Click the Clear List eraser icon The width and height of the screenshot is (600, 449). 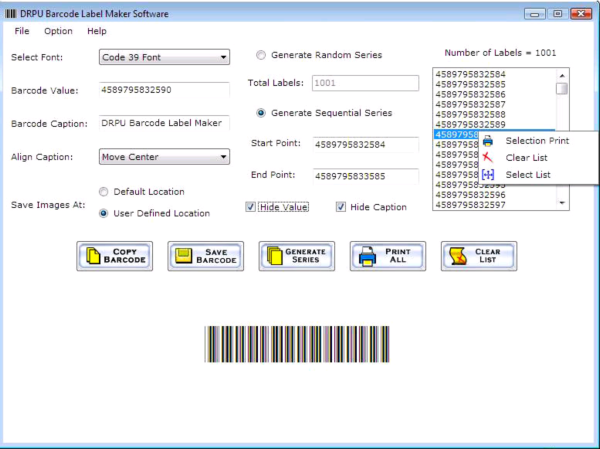[x=459, y=256]
